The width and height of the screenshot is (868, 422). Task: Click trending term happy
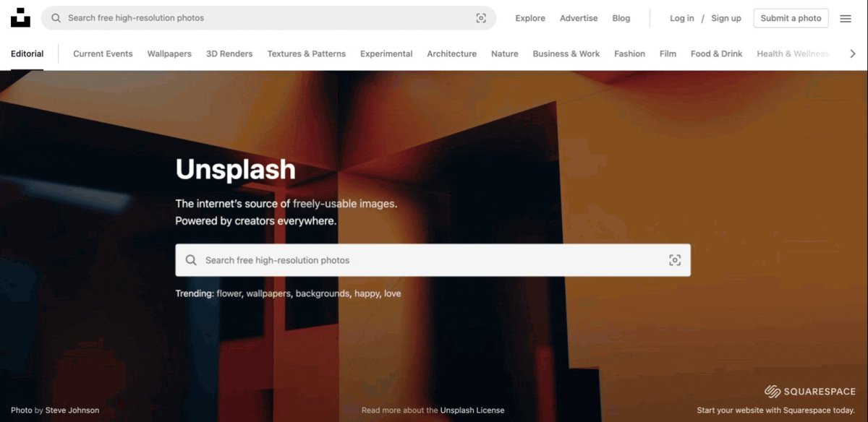point(367,293)
